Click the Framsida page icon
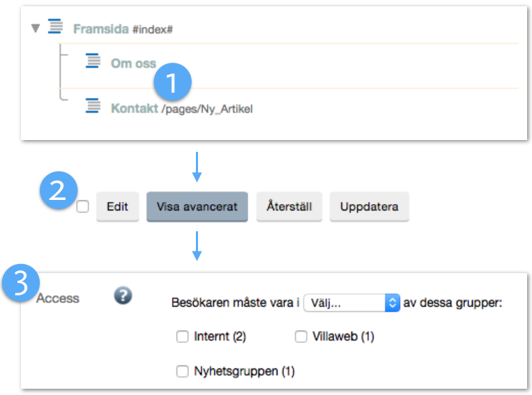The height and width of the screenshot is (395, 532). [x=55, y=28]
